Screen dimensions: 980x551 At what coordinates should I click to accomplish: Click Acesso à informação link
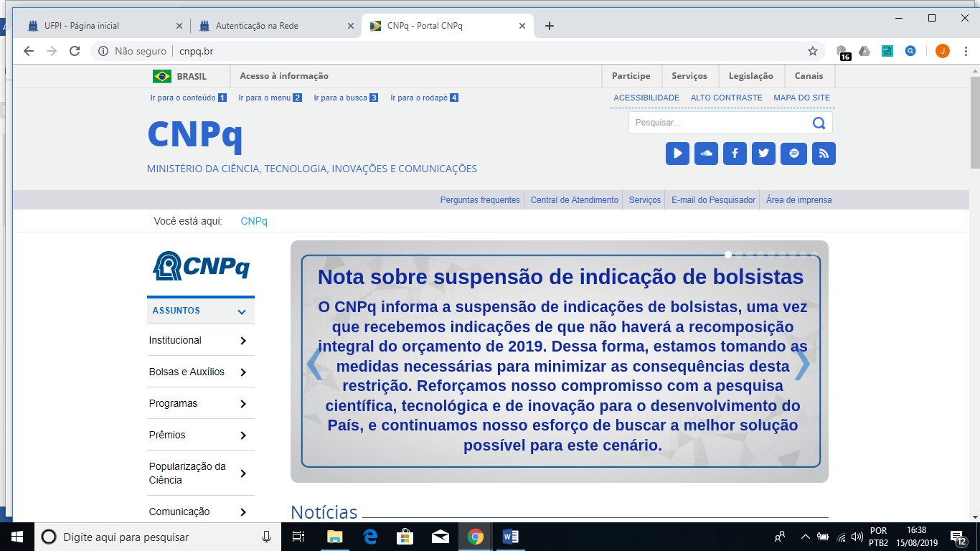point(284,76)
